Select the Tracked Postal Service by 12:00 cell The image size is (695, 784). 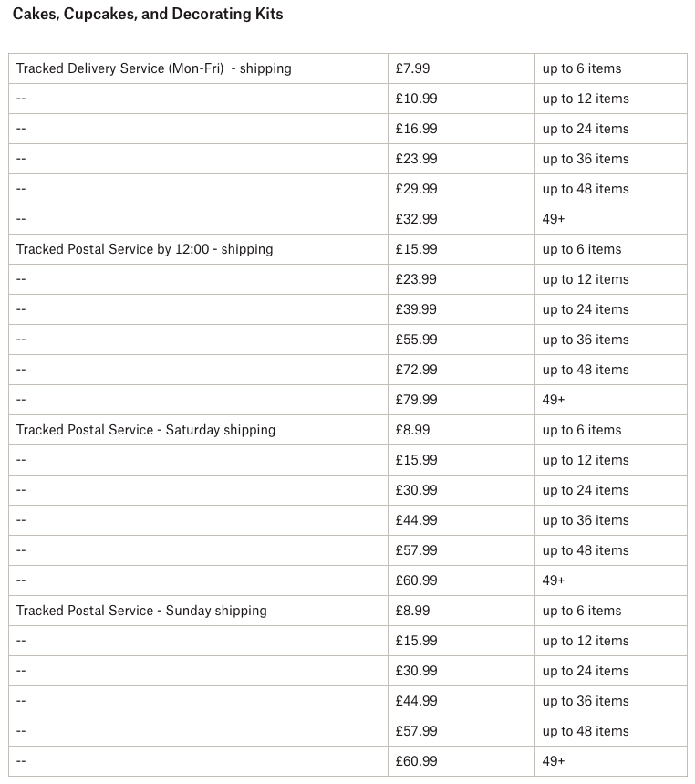144,249
